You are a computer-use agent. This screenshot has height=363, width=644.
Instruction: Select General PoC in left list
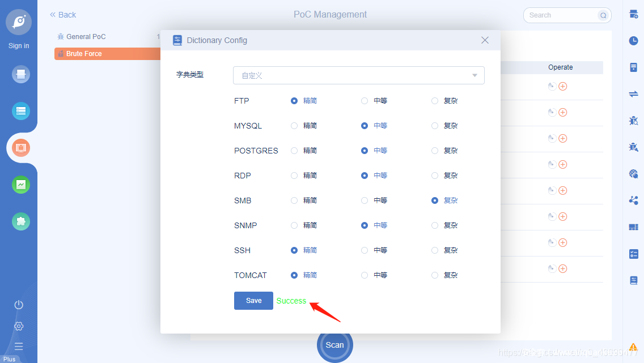point(86,37)
